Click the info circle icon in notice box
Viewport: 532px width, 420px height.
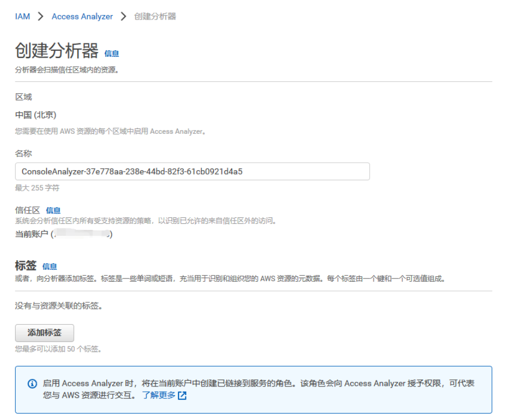pyautogui.click(x=32, y=384)
